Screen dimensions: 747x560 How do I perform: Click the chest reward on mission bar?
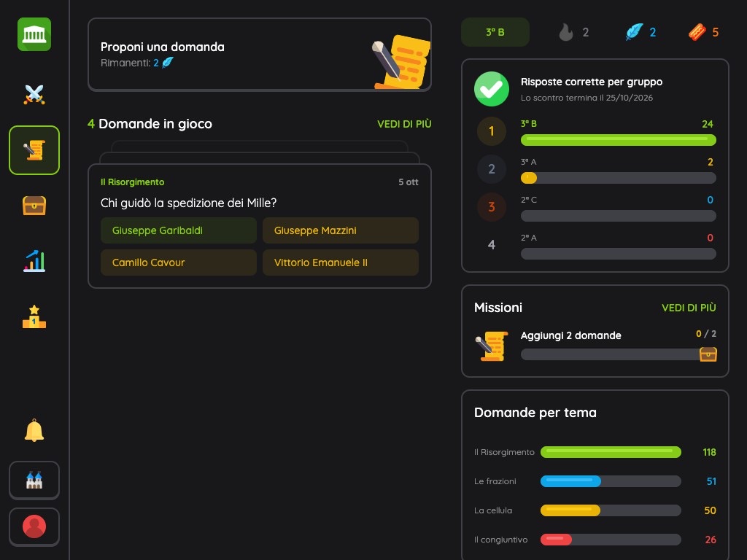tap(708, 354)
